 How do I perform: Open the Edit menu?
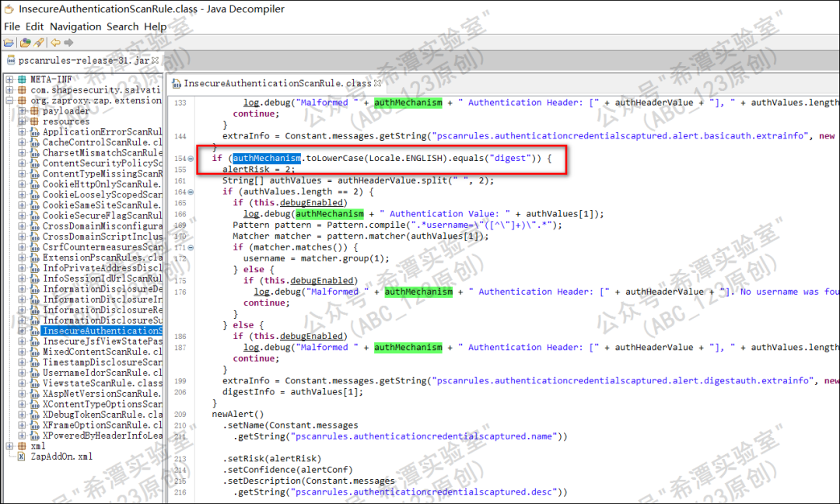35,26
